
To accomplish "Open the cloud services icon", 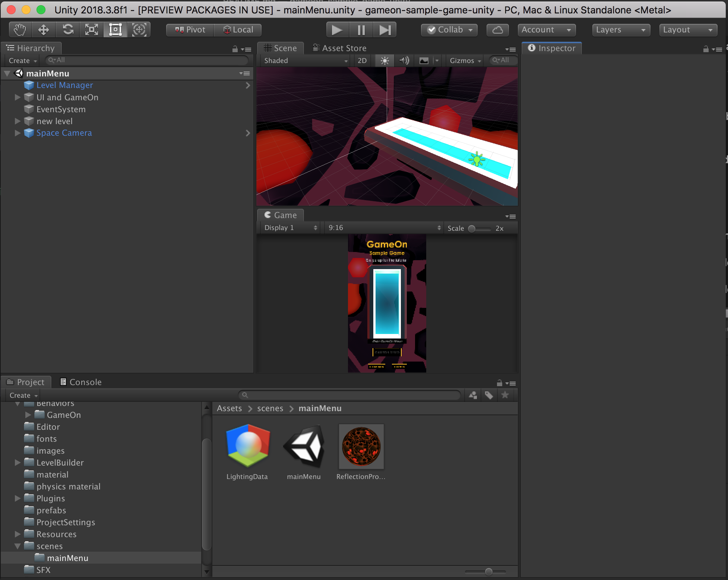I will [497, 30].
